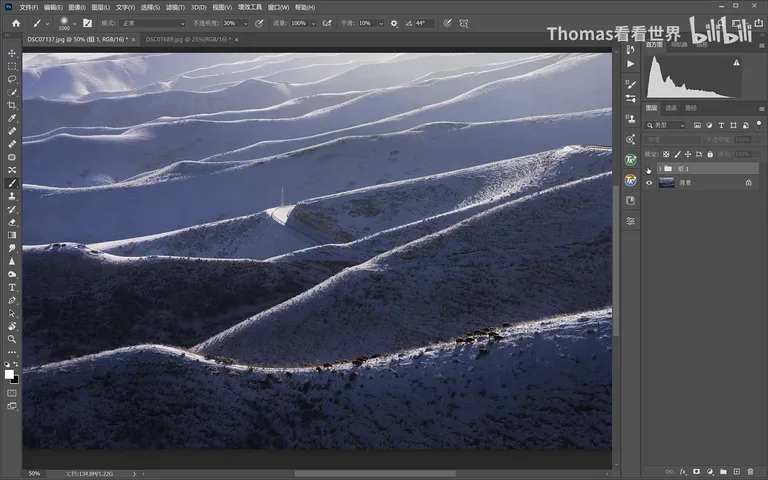Open the orange-blue TK panel icon

click(x=631, y=180)
